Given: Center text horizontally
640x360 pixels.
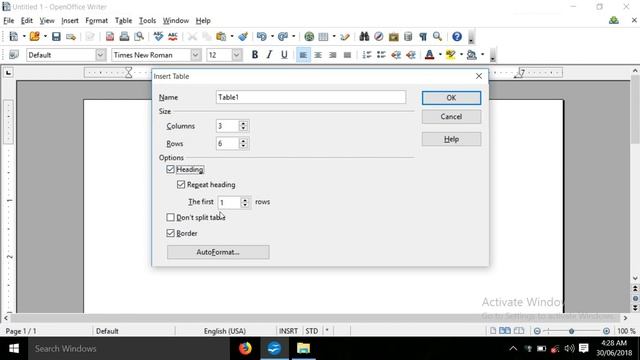Looking at the screenshot, I should click(318, 55).
